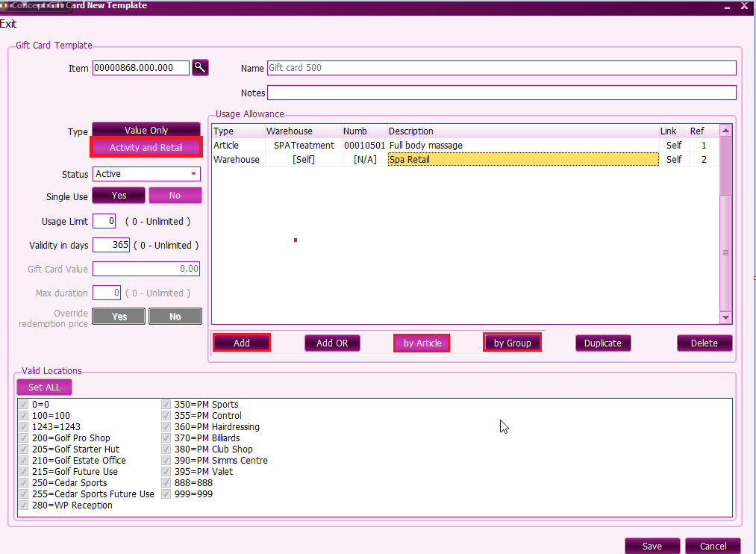
Task: Toggle the 350=PM Sports location checkbox
Action: click(x=166, y=405)
